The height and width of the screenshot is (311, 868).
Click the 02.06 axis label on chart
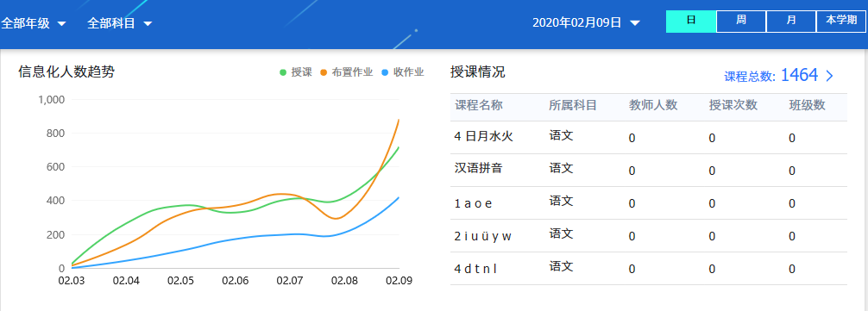(236, 281)
